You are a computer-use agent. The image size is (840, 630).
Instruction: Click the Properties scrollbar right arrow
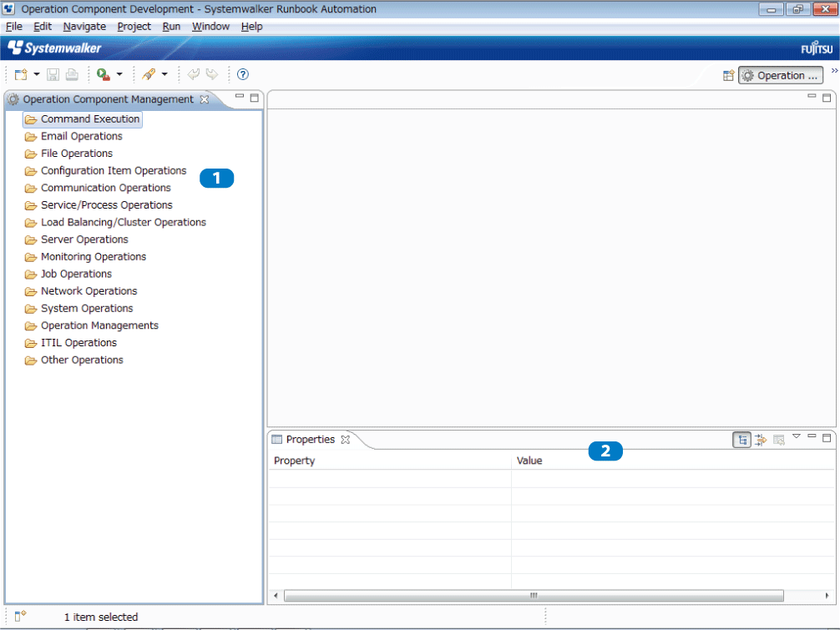tap(827, 596)
